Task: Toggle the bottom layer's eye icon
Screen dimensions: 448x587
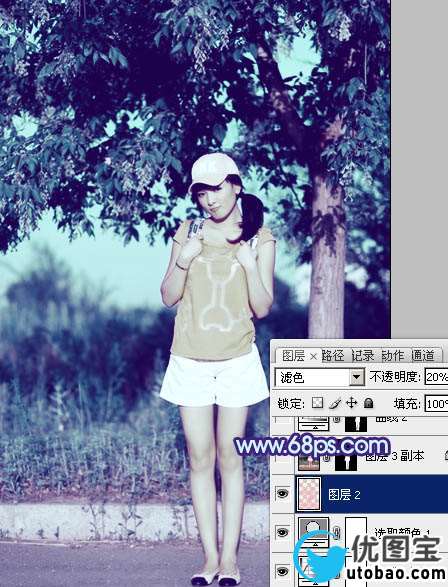Action: [282, 571]
